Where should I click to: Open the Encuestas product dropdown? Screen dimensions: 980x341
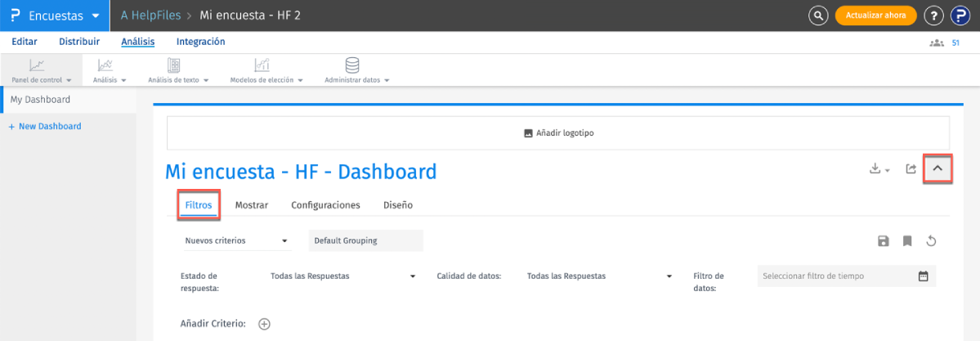55,16
